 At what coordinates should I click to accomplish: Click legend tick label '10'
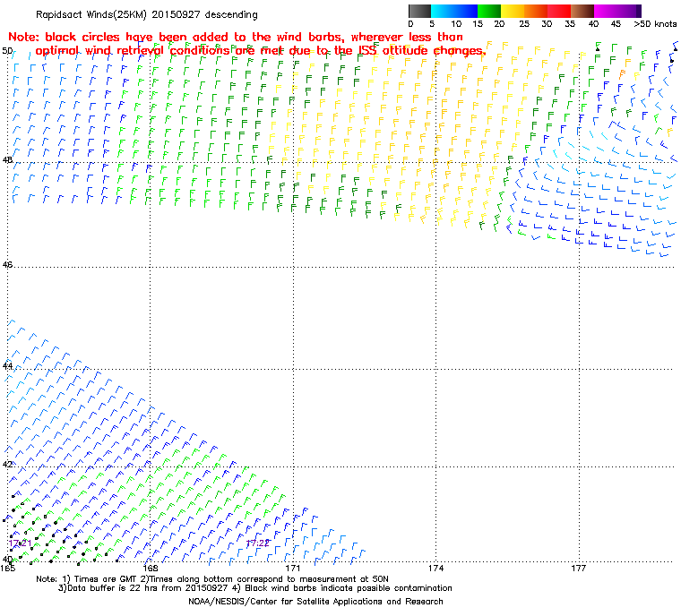click(456, 24)
